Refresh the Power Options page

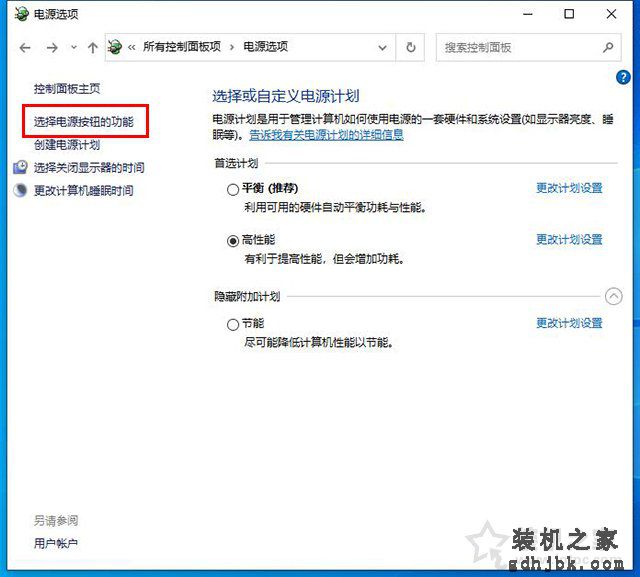tap(411, 47)
